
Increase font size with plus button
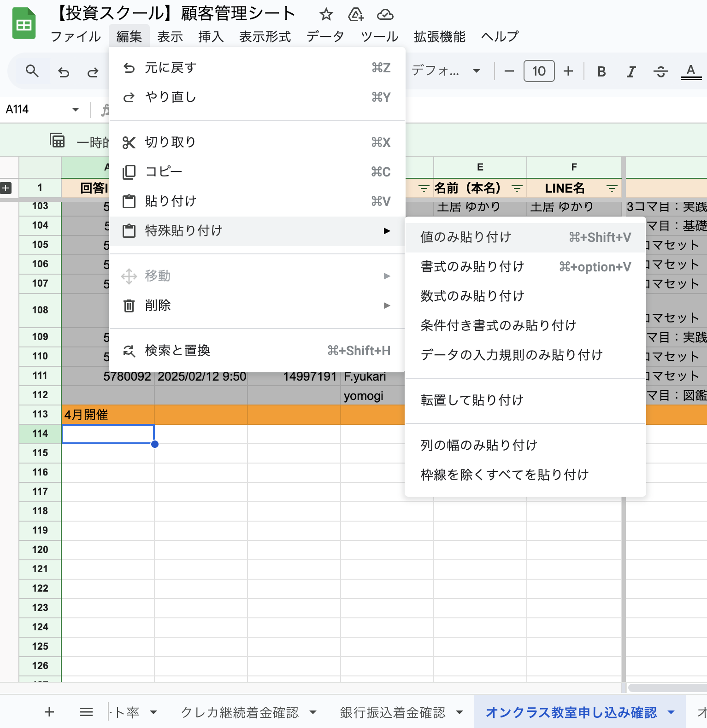coord(568,71)
